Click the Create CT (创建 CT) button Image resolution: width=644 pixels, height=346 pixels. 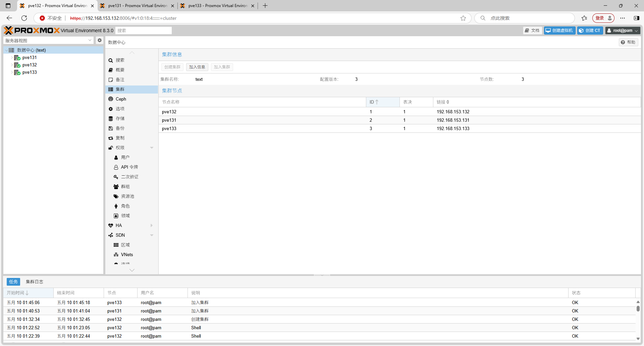pos(590,31)
